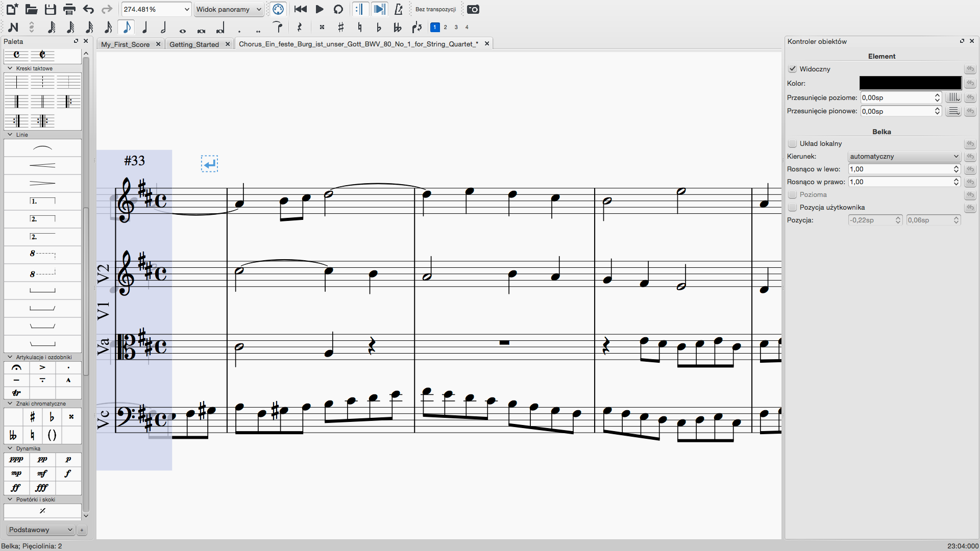
Task: Switch to the Getting_Started tab
Action: click(x=194, y=44)
